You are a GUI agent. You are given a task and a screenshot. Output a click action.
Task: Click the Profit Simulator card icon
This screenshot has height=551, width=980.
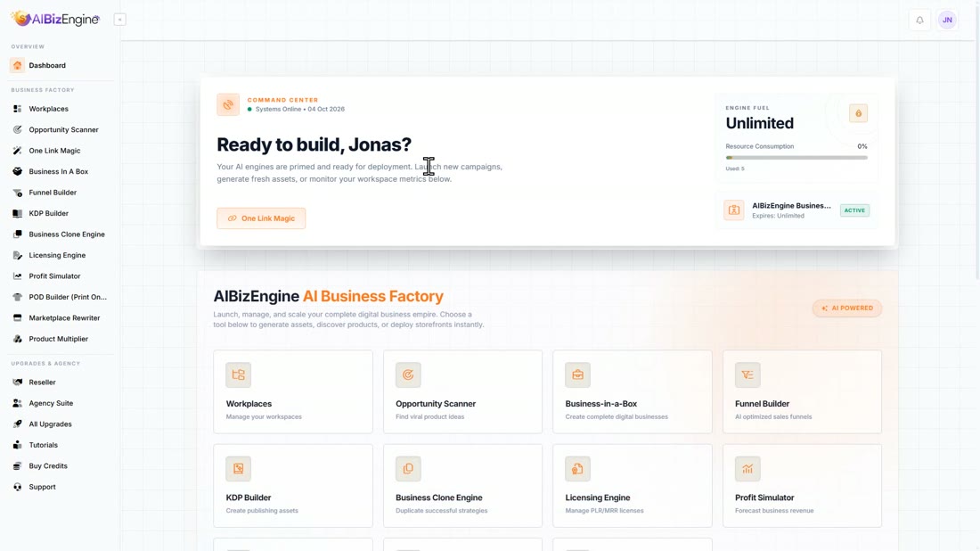click(x=747, y=468)
